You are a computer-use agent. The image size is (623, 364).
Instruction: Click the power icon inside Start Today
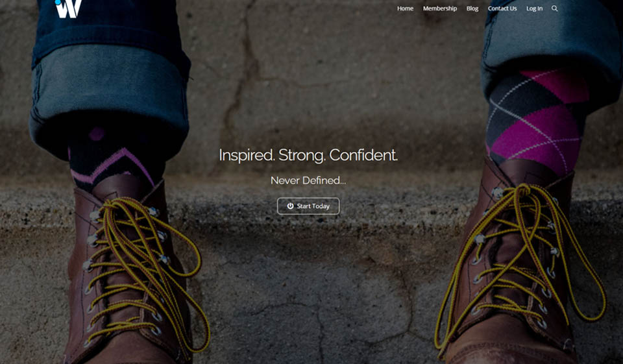click(x=291, y=206)
